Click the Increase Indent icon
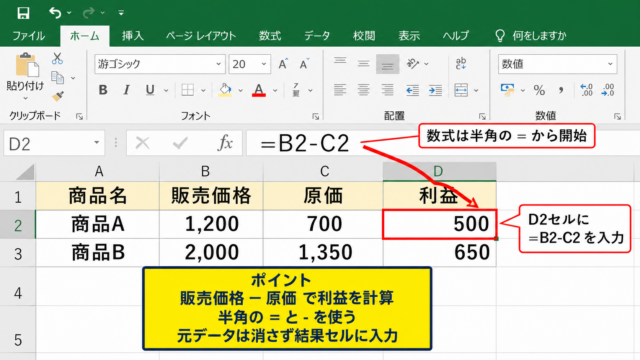Screen dimensions: 640x360 436,90
